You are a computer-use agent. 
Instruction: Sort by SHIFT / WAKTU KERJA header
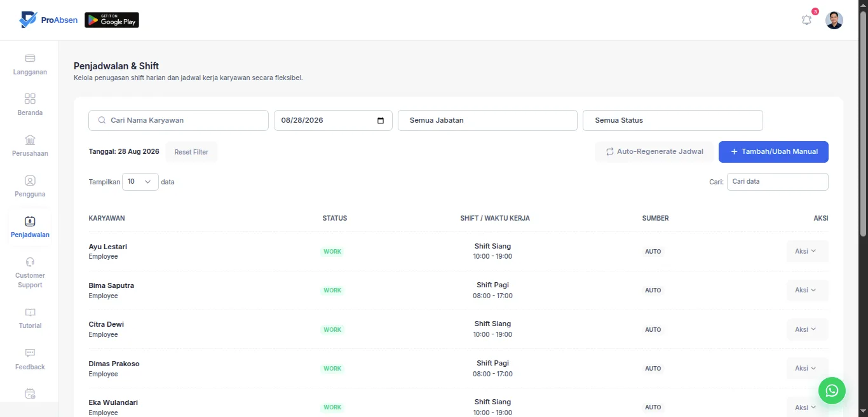pos(495,218)
